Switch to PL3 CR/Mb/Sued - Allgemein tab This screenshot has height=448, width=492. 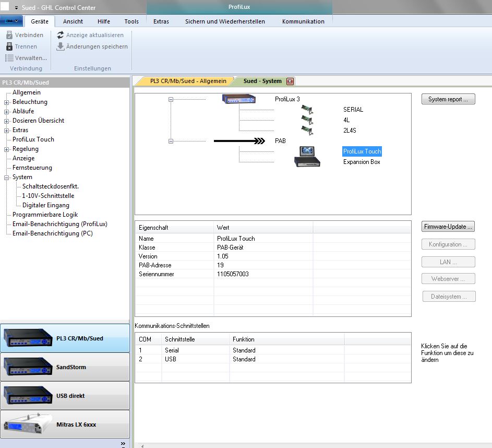tap(187, 81)
